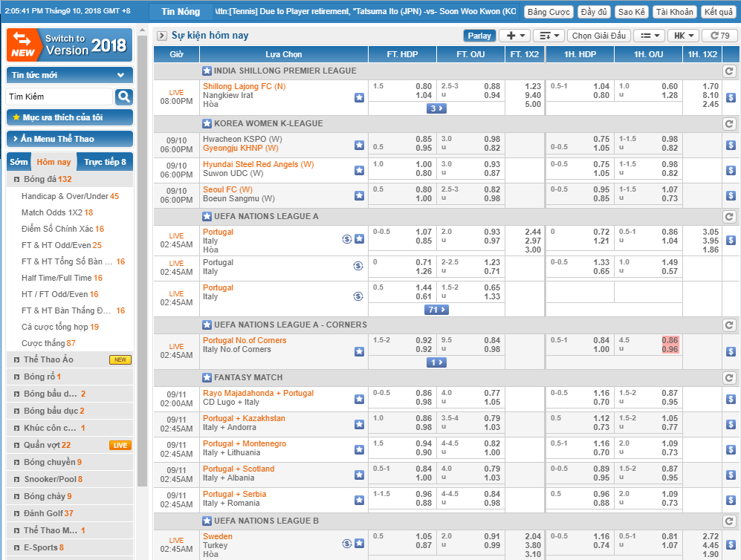This screenshot has width=741, height=560.
Task: Open the dollar icon for Shillong Lajong match
Action: tap(730, 97)
